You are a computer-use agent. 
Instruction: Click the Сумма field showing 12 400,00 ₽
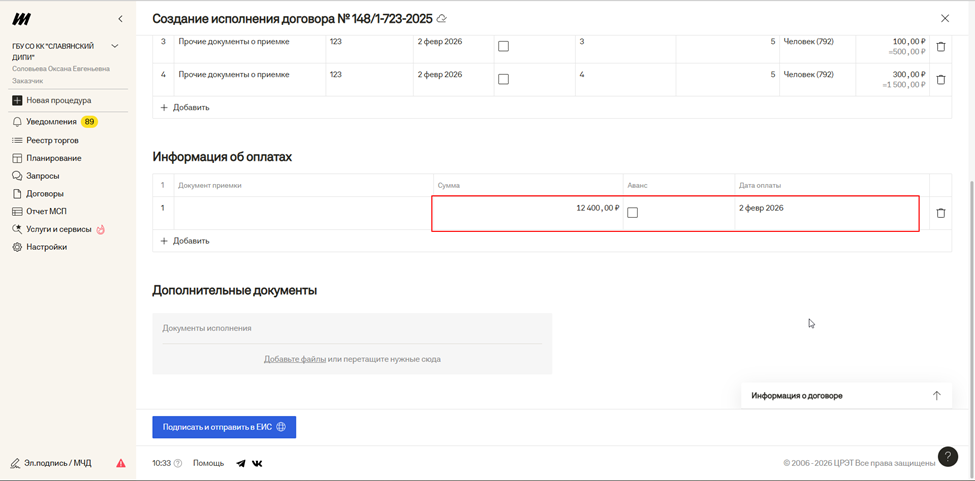527,209
